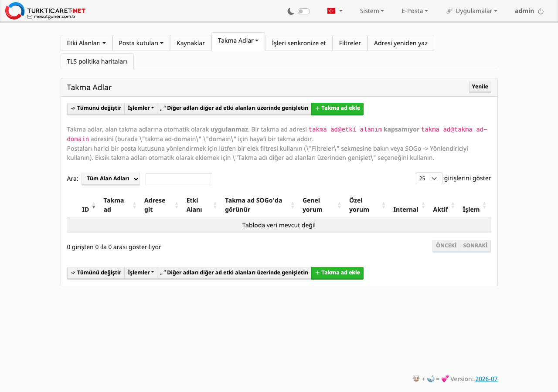
Task: Click the sort arrows of the Adrese git column
Action: click(177, 205)
